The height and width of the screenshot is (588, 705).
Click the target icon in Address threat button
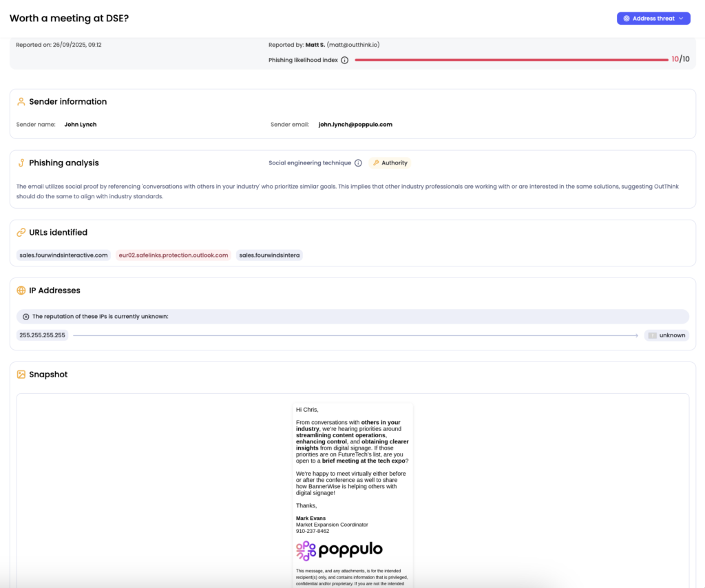pyautogui.click(x=627, y=19)
